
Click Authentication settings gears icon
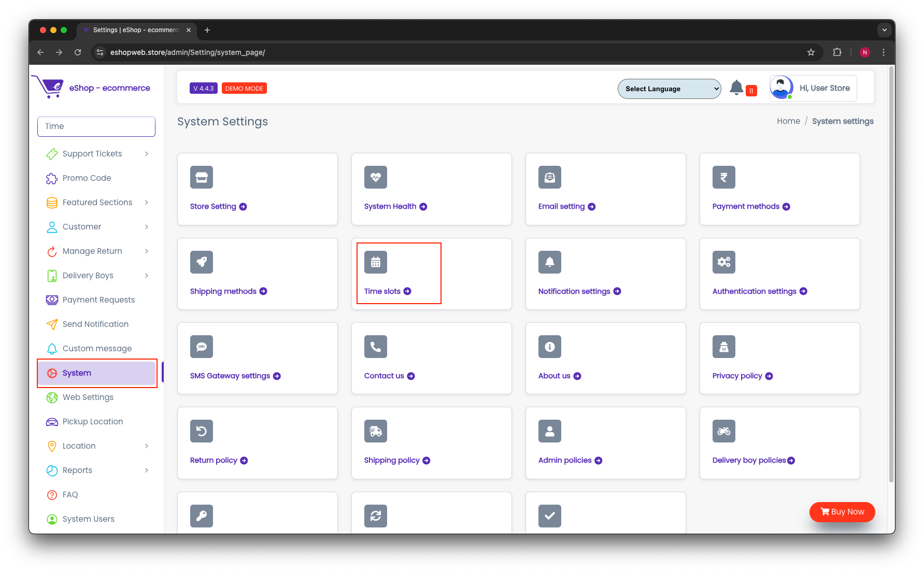[x=723, y=262]
